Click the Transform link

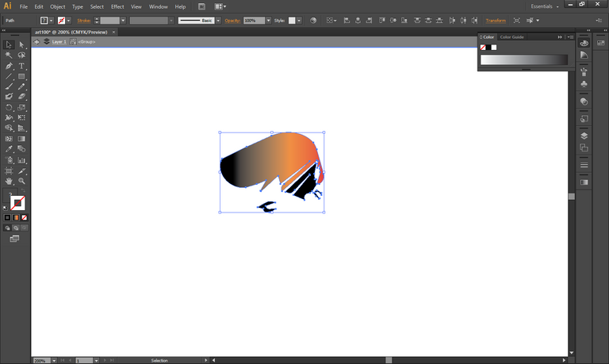pos(496,21)
